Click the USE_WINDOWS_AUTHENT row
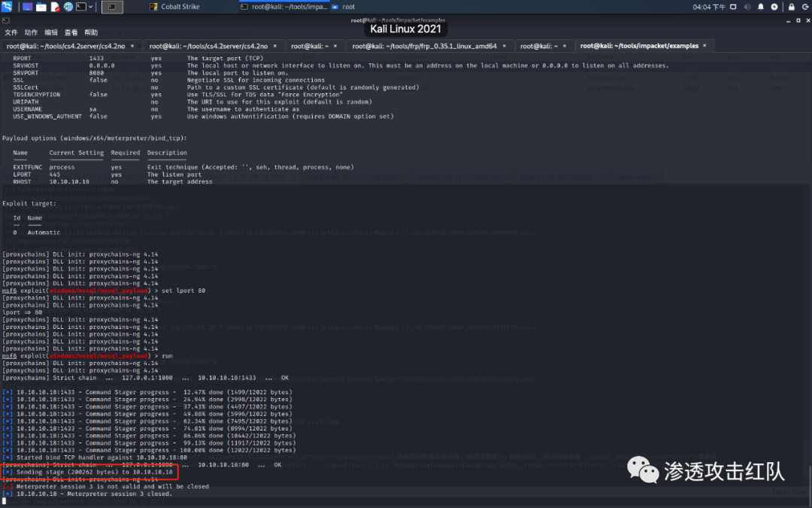Screen dimensions: 812x508 203,116
